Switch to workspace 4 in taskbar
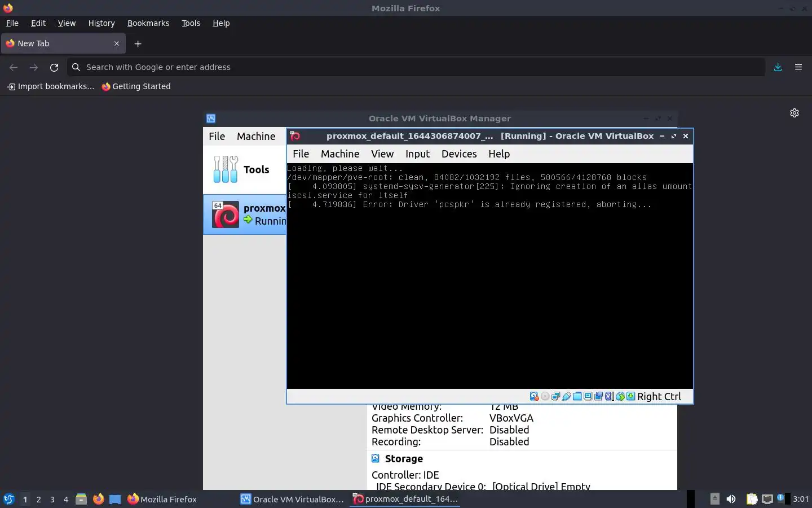The height and width of the screenshot is (508, 812). pyautogui.click(x=66, y=500)
